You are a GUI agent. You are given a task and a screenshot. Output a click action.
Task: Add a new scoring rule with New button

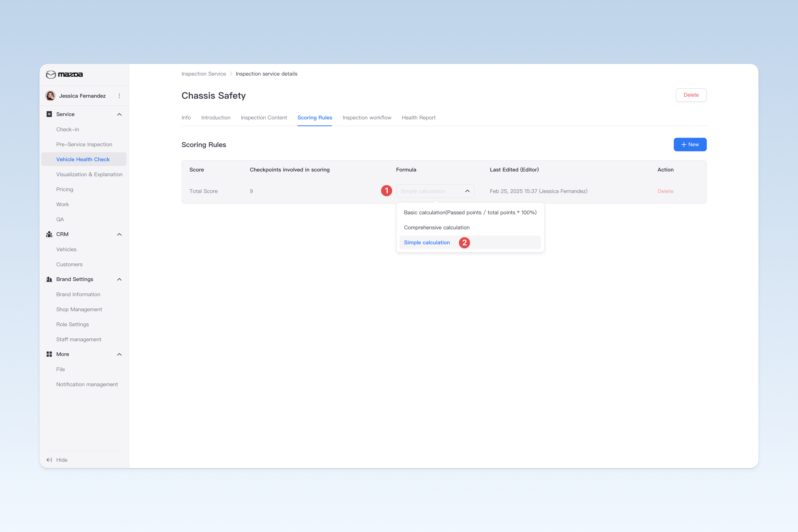tap(690, 144)
